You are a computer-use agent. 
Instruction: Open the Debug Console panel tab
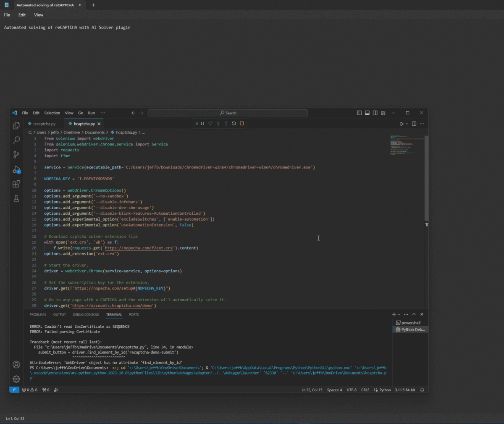[86, 314]
